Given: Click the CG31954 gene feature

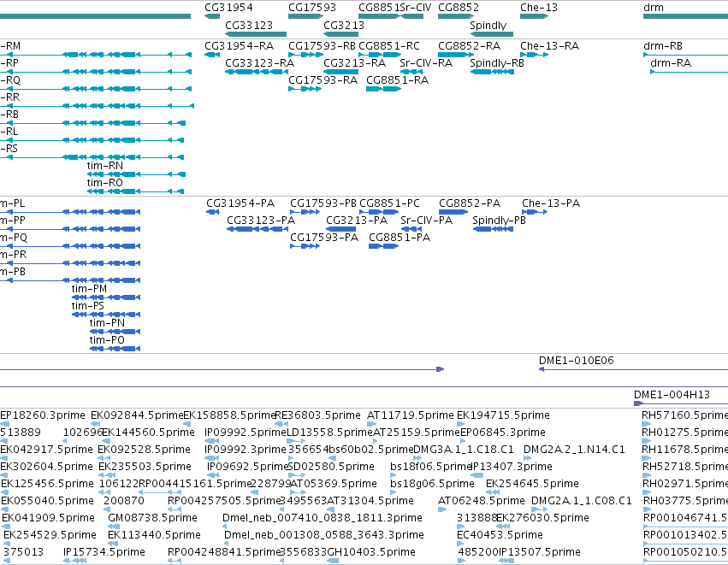Looking at the screenshot, I should (x=212, y=16).
